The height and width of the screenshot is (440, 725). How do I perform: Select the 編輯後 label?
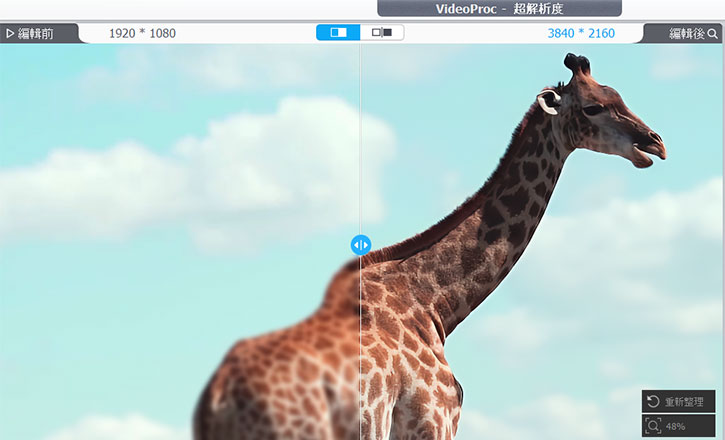[687, 33]
